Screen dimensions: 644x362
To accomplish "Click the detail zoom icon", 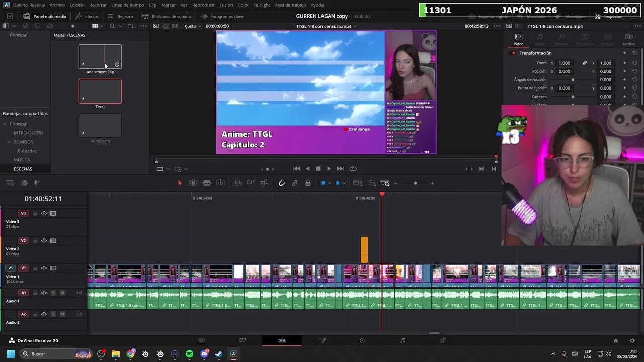I will pyautogui.click(x=372, y=183).
